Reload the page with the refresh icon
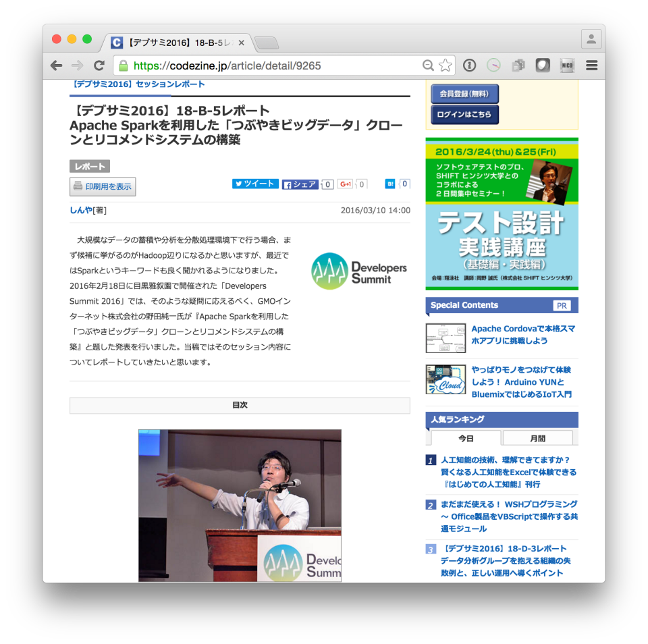Viewport: 648px width, 644px height. (99, 65)
